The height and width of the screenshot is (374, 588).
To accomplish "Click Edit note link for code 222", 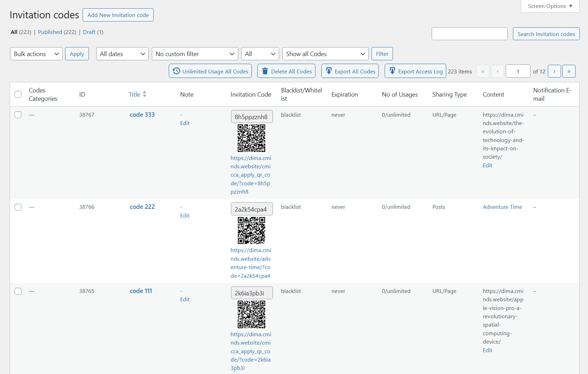I will pos(185,215).
